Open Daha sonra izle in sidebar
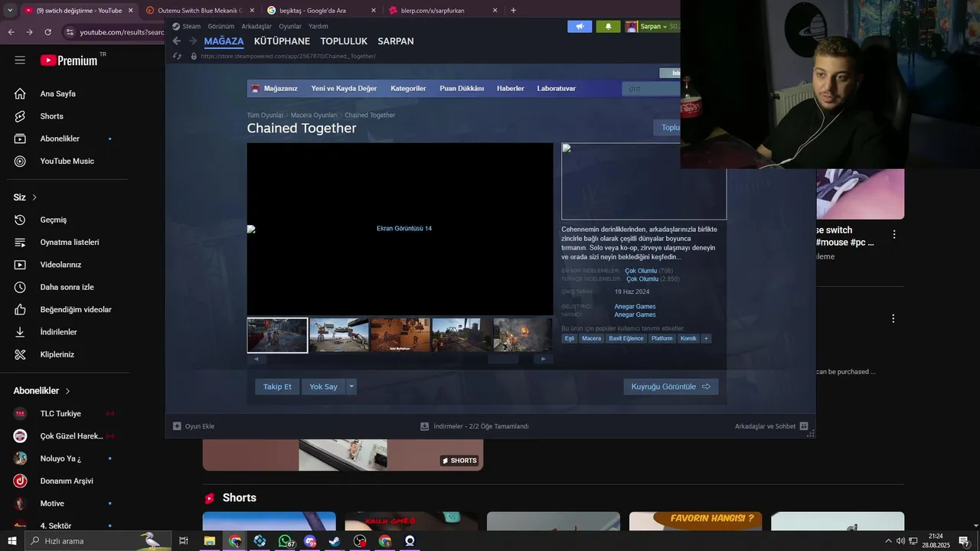 tap(67, 287)
